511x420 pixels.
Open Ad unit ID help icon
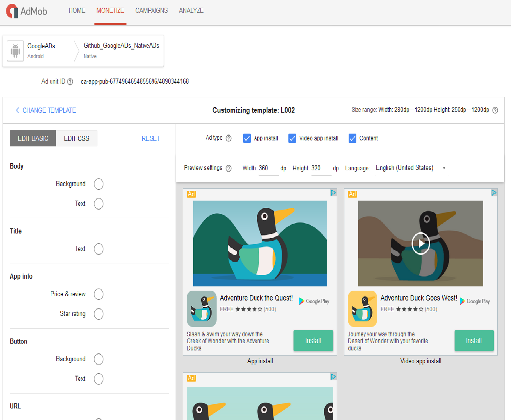(x=70, y=82)
